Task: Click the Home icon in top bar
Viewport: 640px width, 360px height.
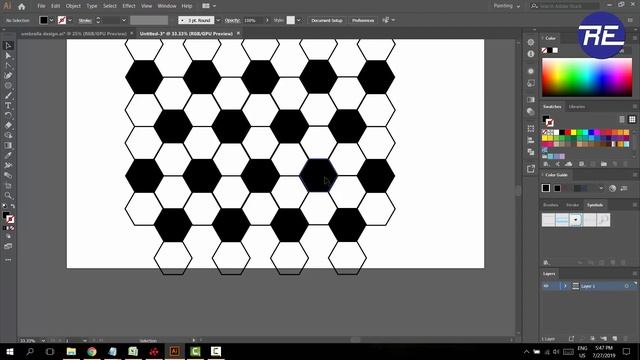Action: click(22, 6)
